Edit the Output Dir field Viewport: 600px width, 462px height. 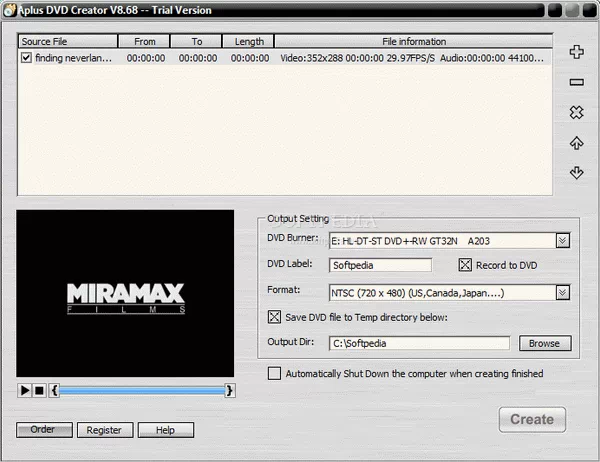(419, 343)
